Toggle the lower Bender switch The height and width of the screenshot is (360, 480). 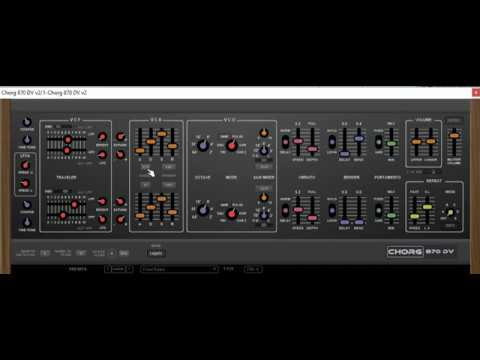coord(332,210)
